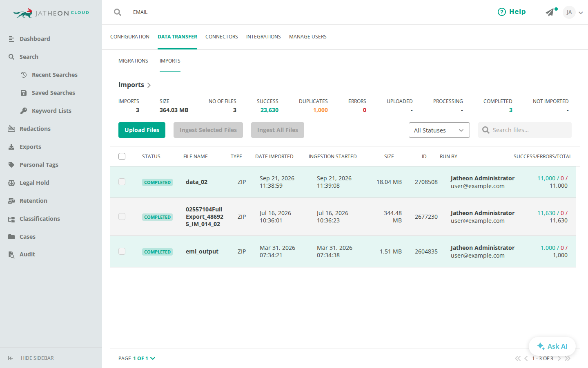Check the data_02 row checkbox
This screenshot has height=368, width=588.
122,182
